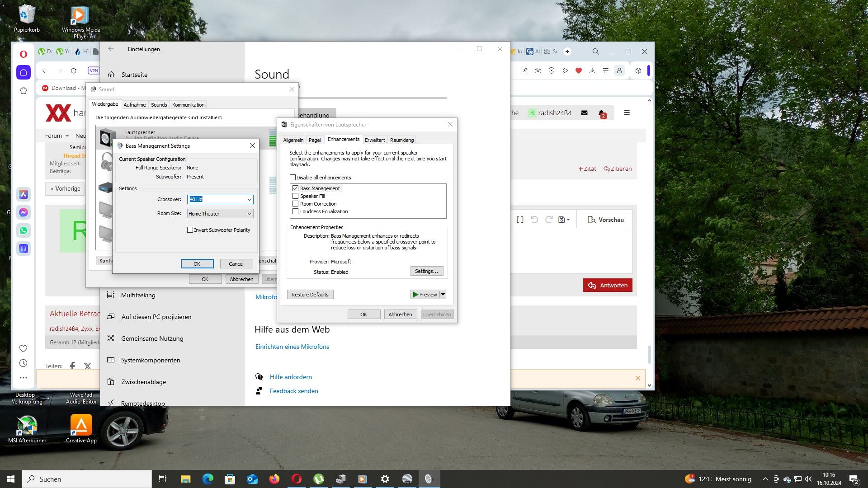
Task: Click the Vorschau editor button
Action: [x=605, y=220]
